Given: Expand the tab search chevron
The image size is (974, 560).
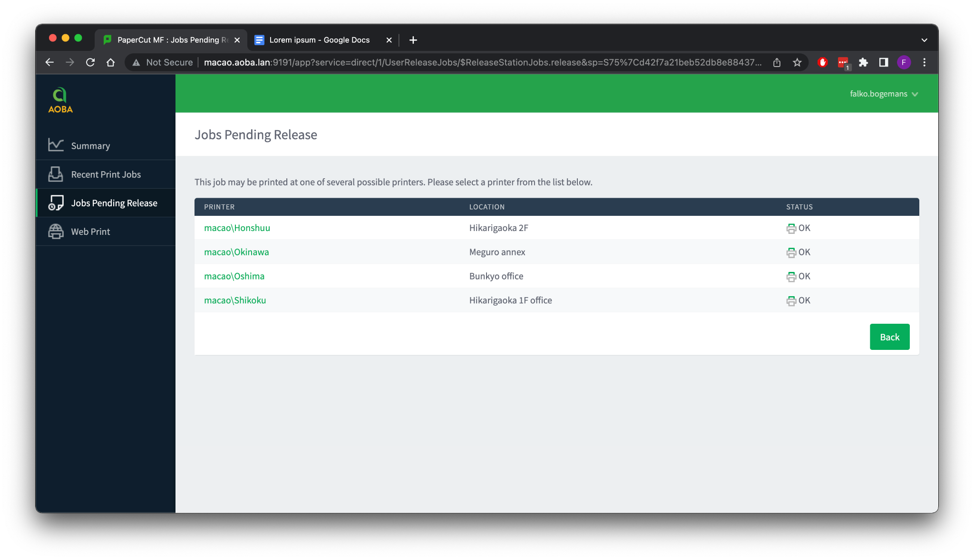Looking at the screenshot, I should tap(924, 40).
